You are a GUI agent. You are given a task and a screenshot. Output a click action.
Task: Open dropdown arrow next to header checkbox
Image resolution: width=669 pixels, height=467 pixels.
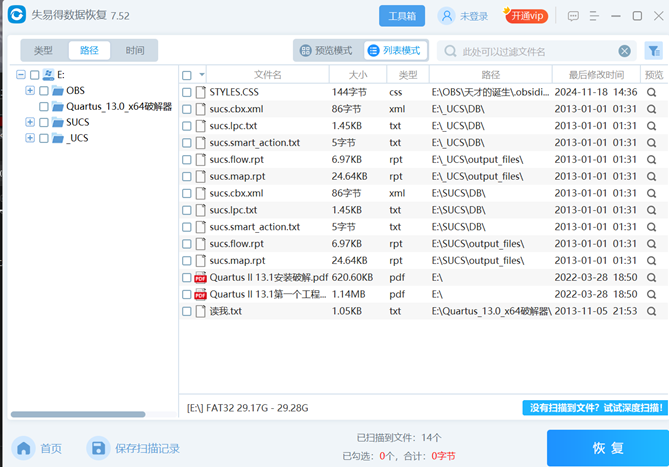click(x=202, y=75)
